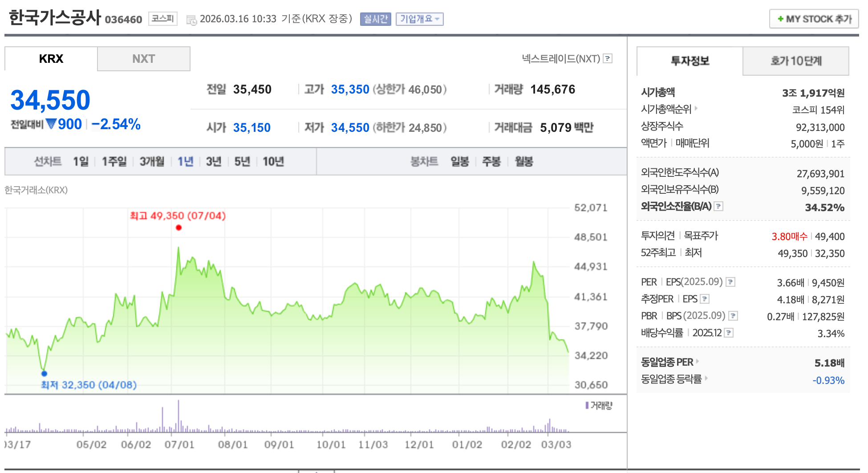Click the 한국거래소(KRX) chart caption

pos(36,190)
